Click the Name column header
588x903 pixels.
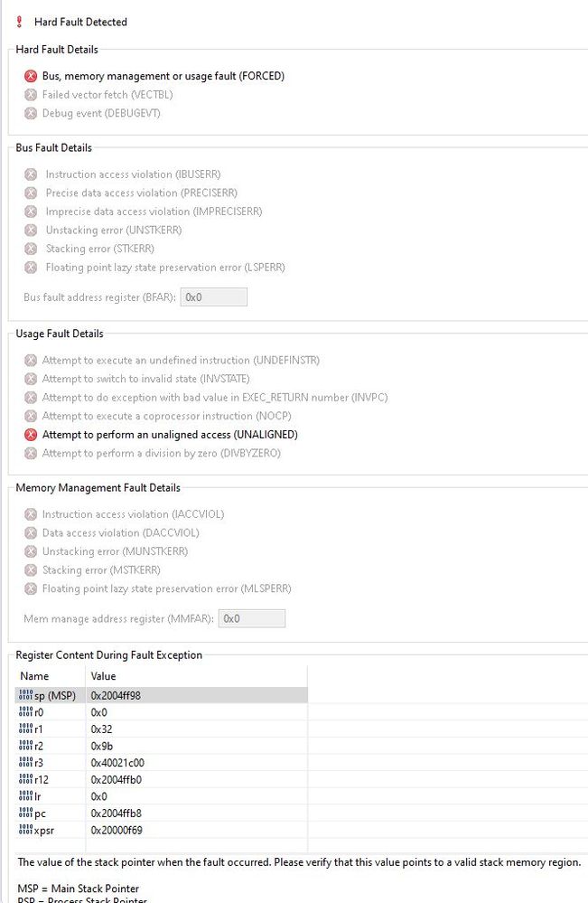[35, 676]
